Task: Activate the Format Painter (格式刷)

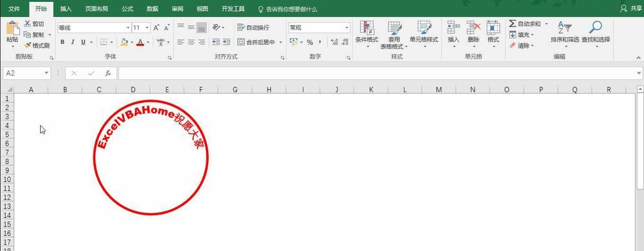Action: (x=36, y=46)
